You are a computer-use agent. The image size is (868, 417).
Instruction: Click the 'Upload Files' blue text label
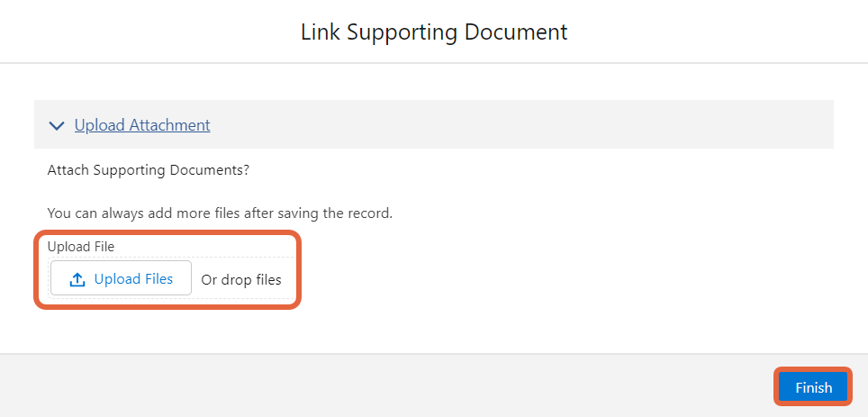click(x=133, y=278)
